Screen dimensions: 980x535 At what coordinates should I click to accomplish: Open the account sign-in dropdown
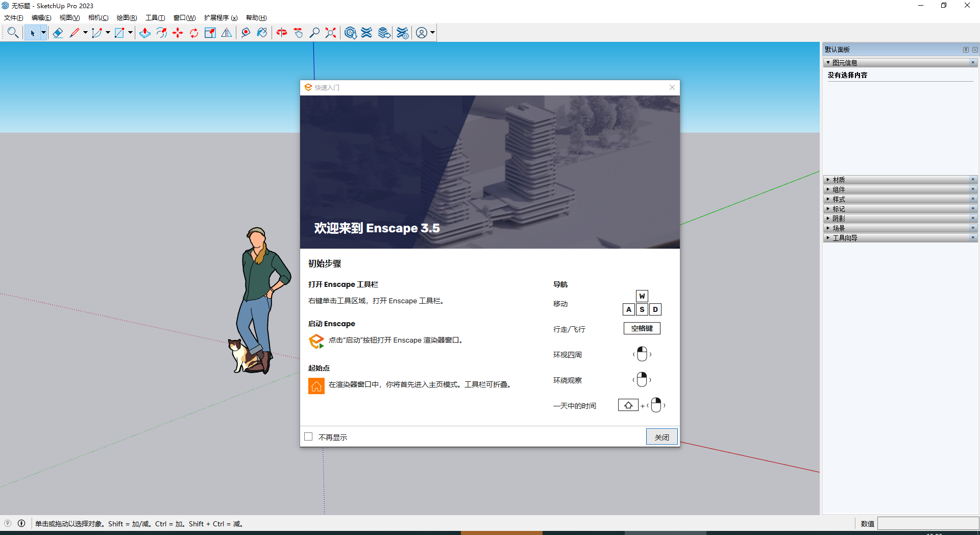coord(431,32)
